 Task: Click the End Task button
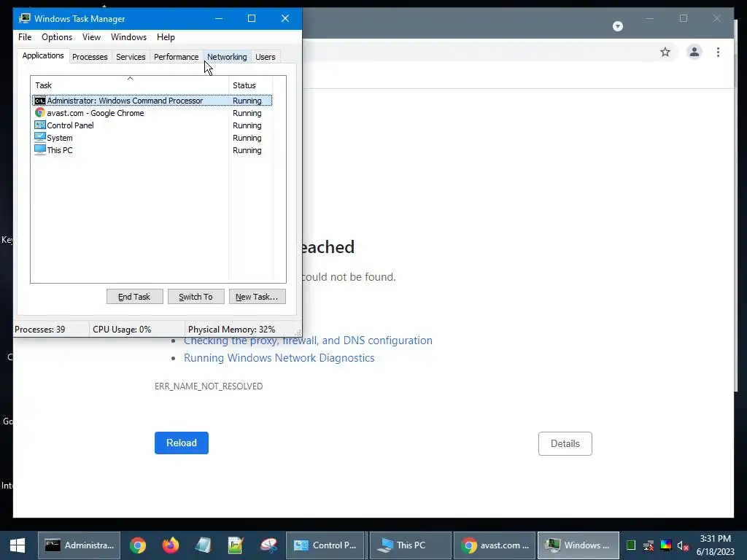pos(134,297)
